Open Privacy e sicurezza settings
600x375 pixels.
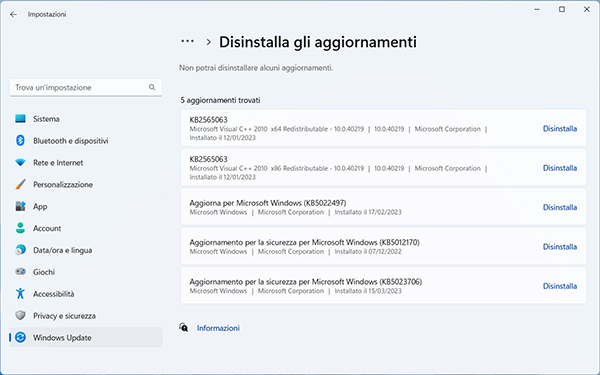pyautogui.click(x=86, y=315)
